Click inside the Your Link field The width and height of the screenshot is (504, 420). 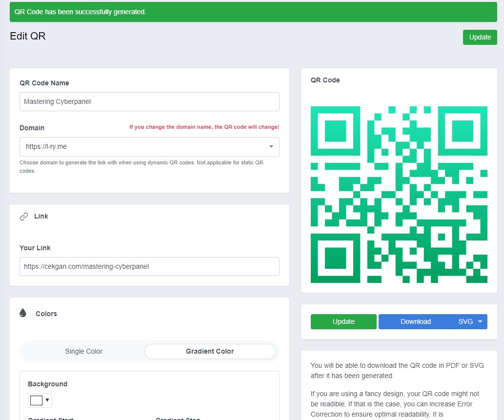pyautogui.click(x=149, y=266)
